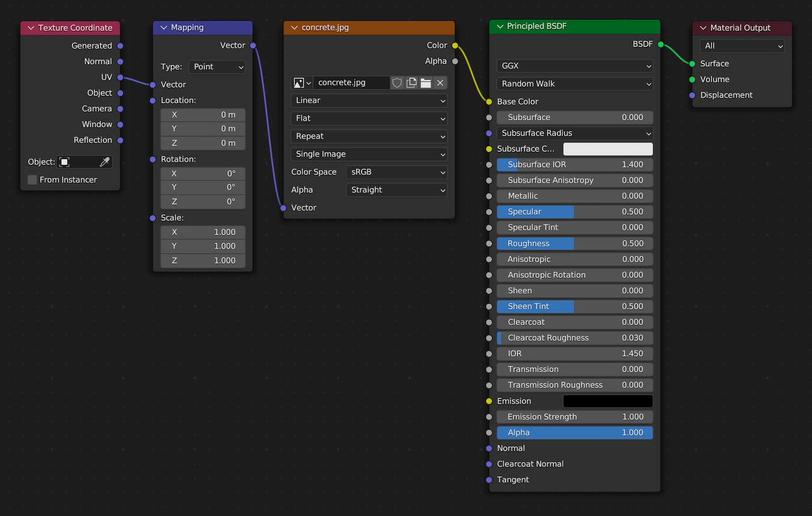Click the Object eyedropper icon
This screenshot has width=812, height=516.
(105, 162)
